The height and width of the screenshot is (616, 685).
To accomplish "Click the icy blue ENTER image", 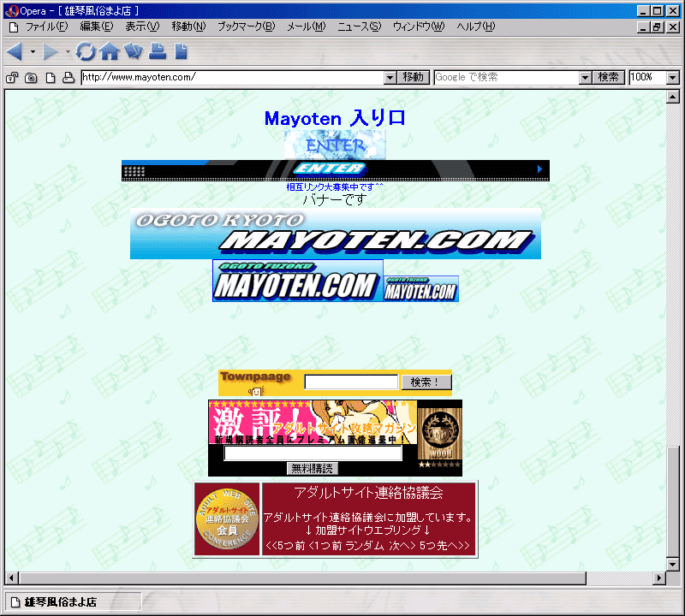I will 335,145.
